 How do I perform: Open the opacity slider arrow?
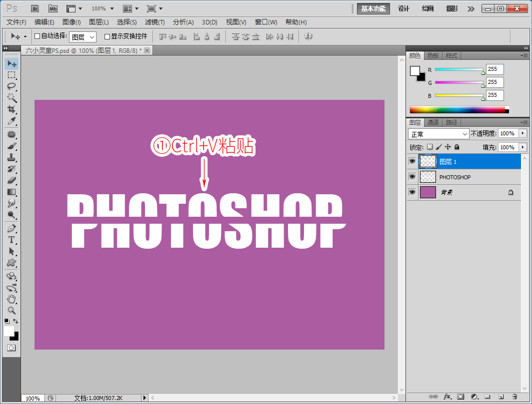point(523,133)
